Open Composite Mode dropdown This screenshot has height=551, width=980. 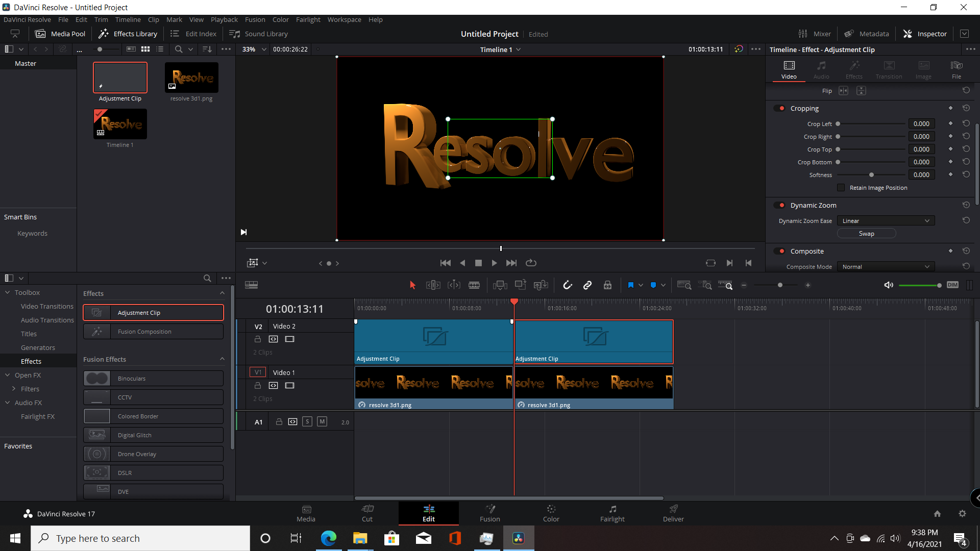pos(886,267)
